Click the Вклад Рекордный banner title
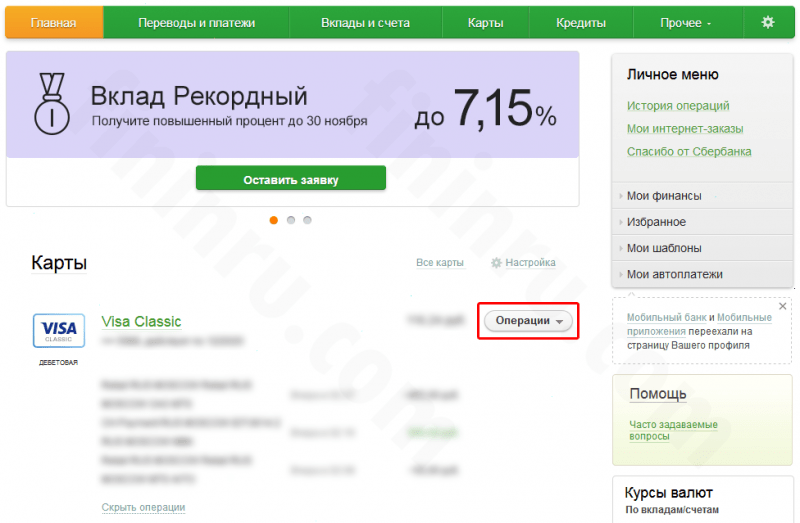Image resolution: width=800 pixels, height=523 pixels. [x=199, y=96]
